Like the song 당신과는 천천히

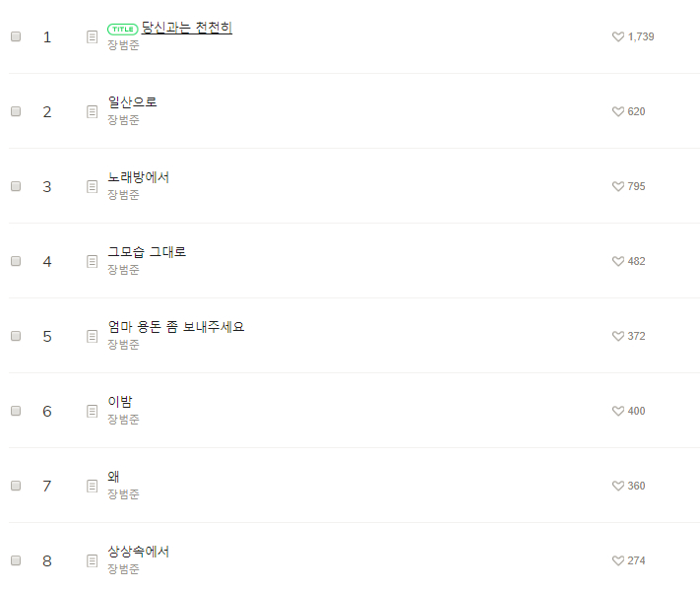tap(618, 36)
